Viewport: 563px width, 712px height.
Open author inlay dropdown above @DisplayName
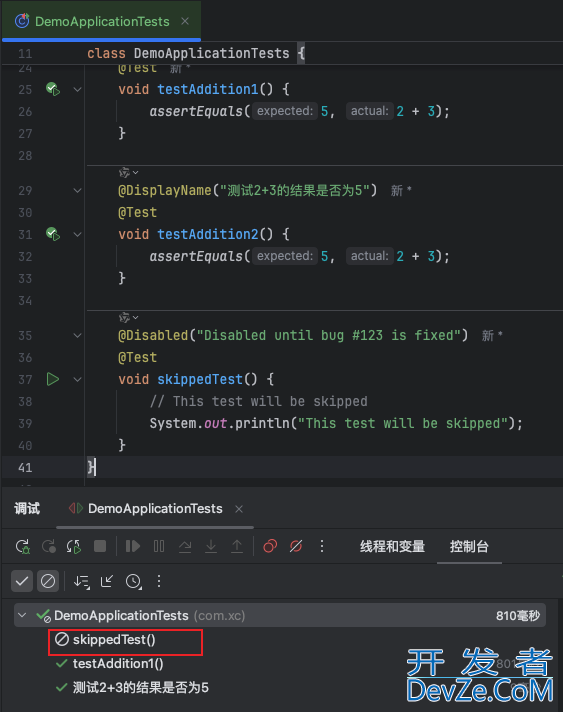click(x=128, y=173)
